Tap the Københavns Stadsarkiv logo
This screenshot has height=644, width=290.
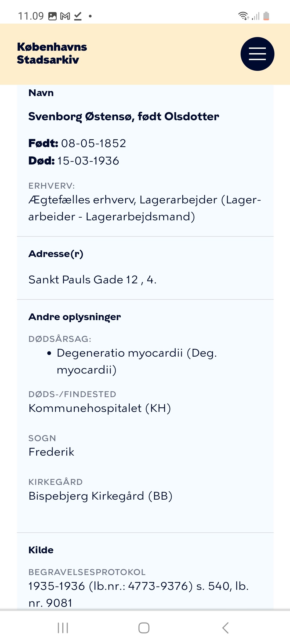(52, 53)
